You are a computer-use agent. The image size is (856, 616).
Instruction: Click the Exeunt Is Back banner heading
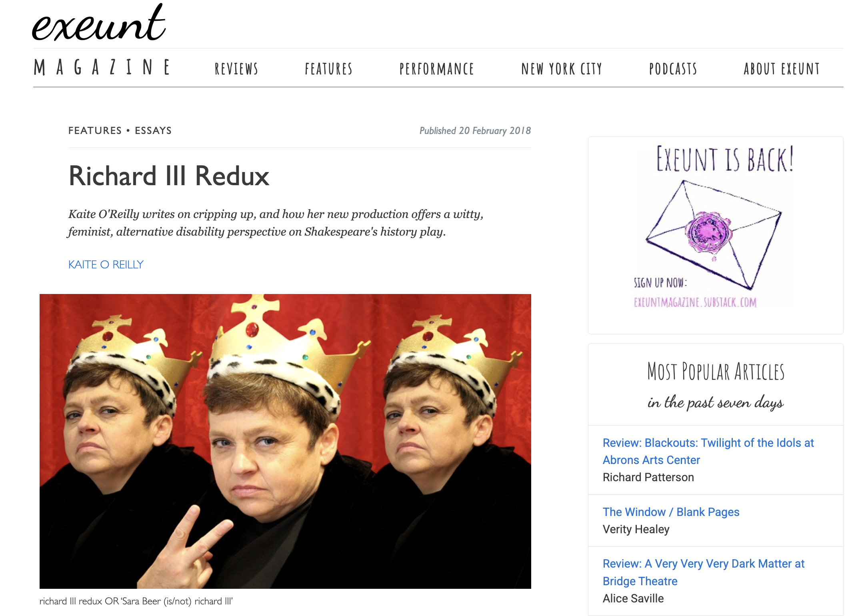click(x=725, y=159)
